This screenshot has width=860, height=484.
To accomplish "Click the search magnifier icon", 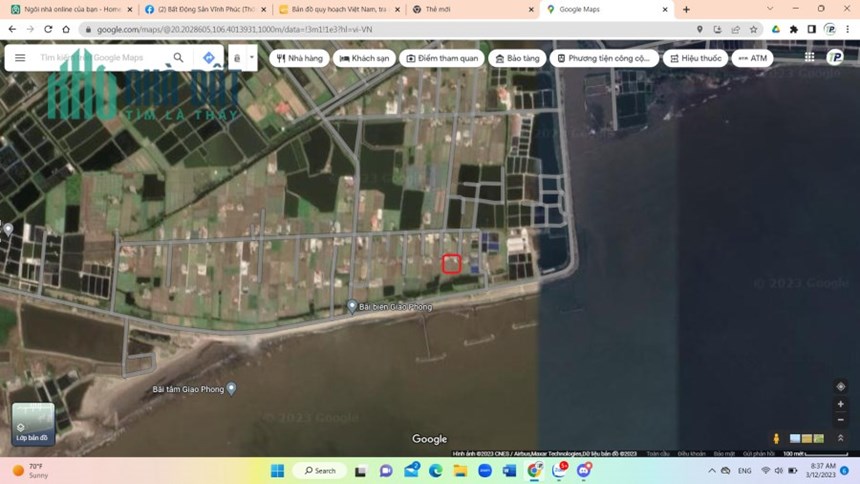I will coord(178,58).
